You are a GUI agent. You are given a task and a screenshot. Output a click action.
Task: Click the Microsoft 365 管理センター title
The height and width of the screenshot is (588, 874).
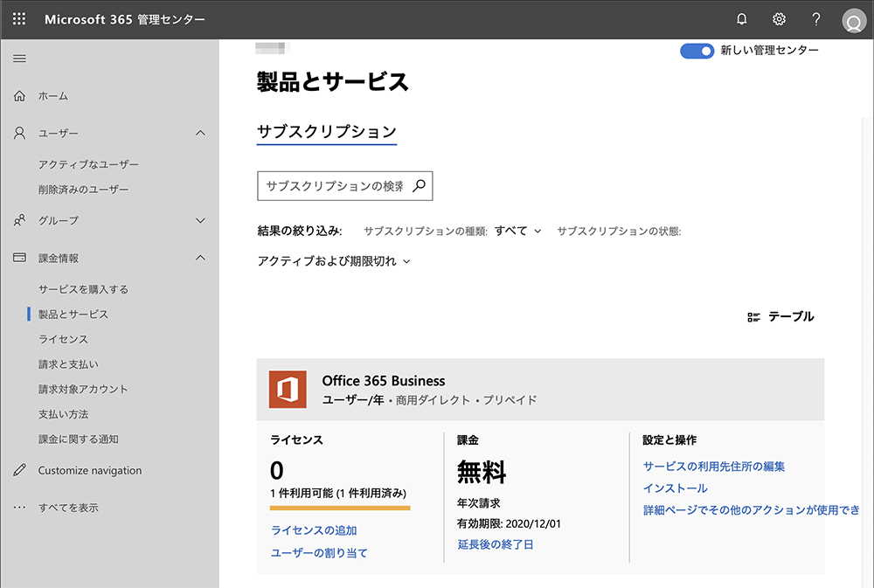pos(125,19)
